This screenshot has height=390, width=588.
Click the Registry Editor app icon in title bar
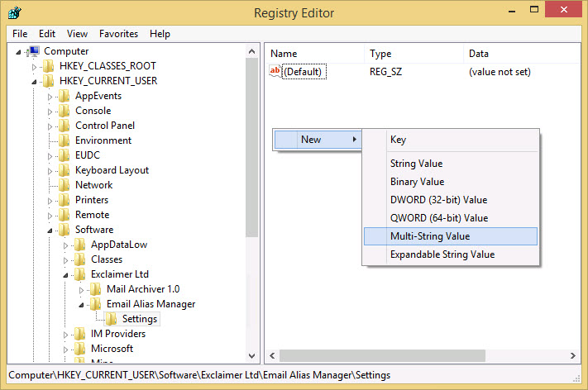(x=15, y=12)
